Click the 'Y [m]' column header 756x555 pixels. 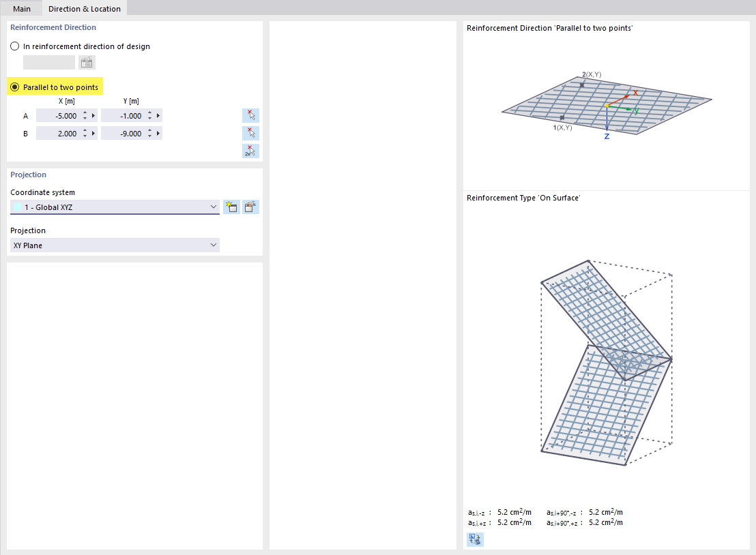pos(131,101)
